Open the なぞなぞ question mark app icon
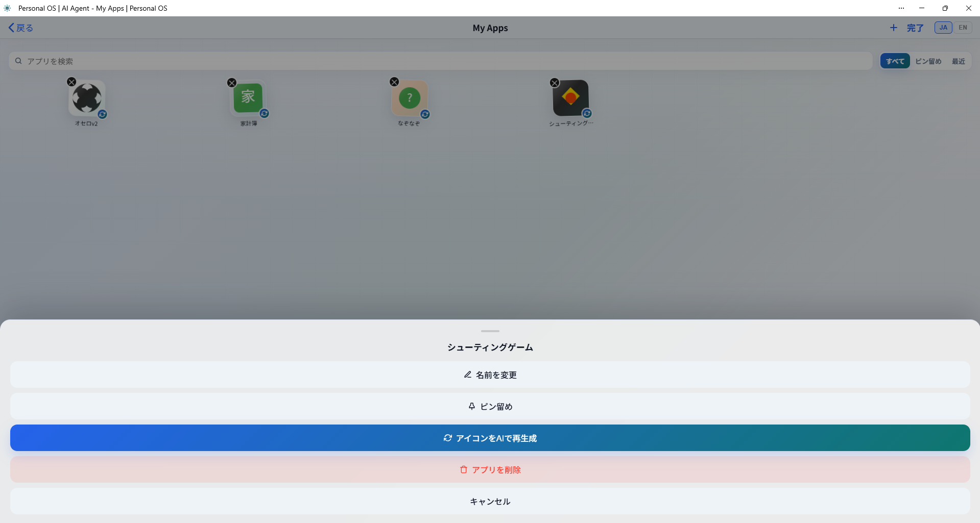This screenshot has height=523, width=980. [410, 98]
